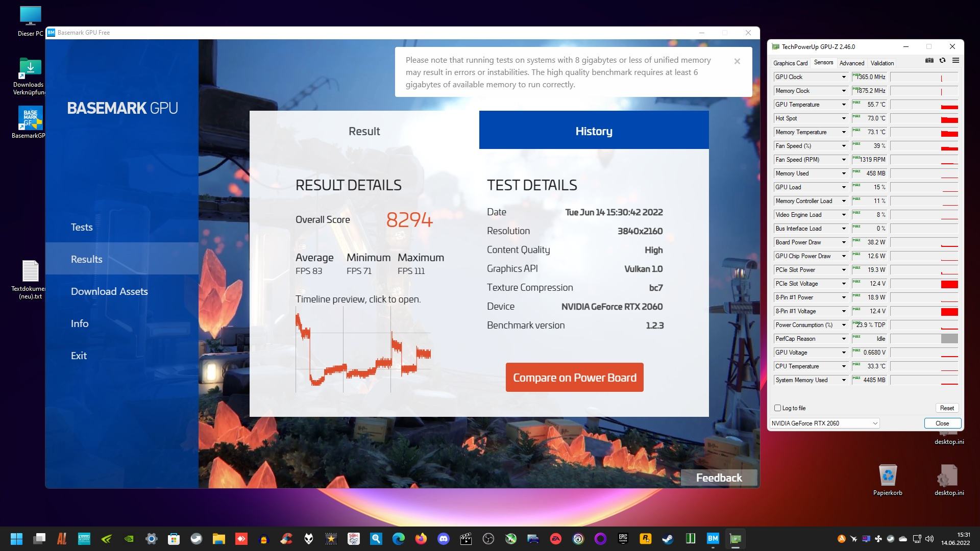Screen dimensions: 980x551
Task: Dismiss the memory warning notification with X
Action: pyautogui.click(x=737, y=61)
